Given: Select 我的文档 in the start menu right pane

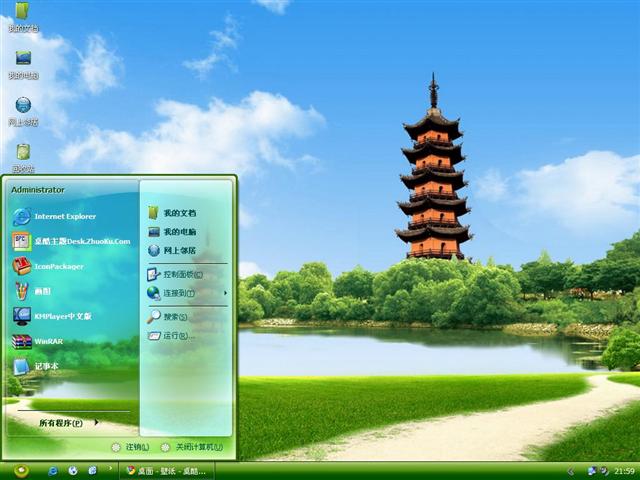Looking at the screenshot, I should pyautogui.click(x=172, y=213).
